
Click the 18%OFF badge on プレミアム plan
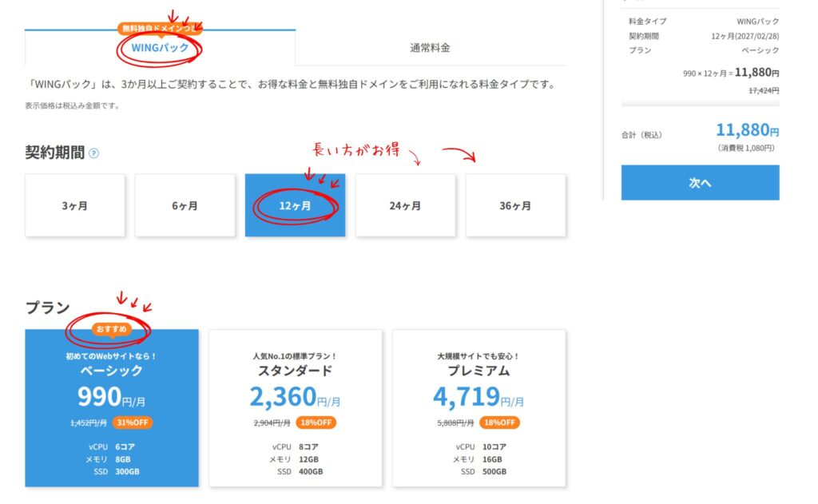click(499, 423)
